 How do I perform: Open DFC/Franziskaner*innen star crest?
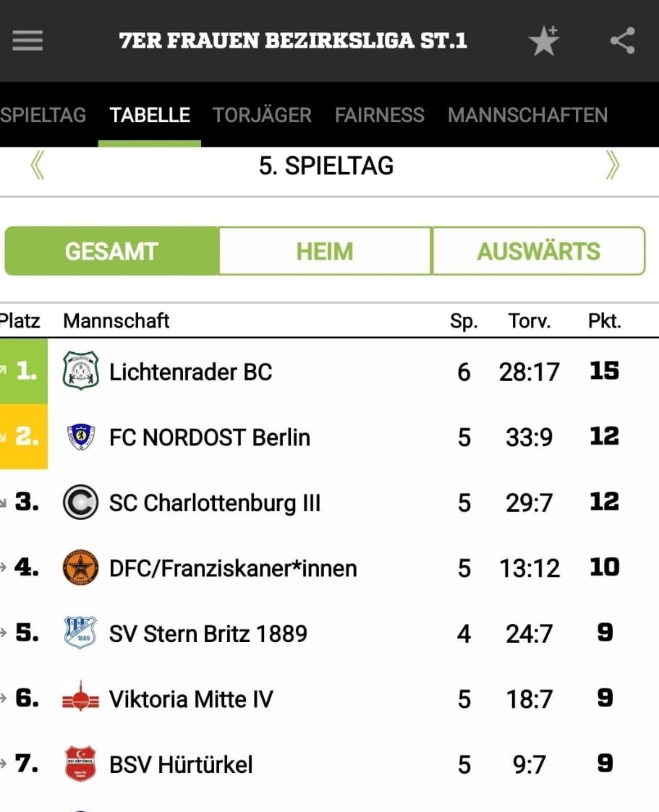[80, 568]
